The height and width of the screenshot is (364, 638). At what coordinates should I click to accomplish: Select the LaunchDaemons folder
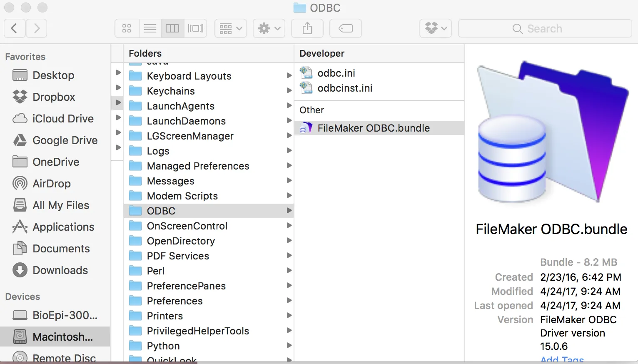209,121
